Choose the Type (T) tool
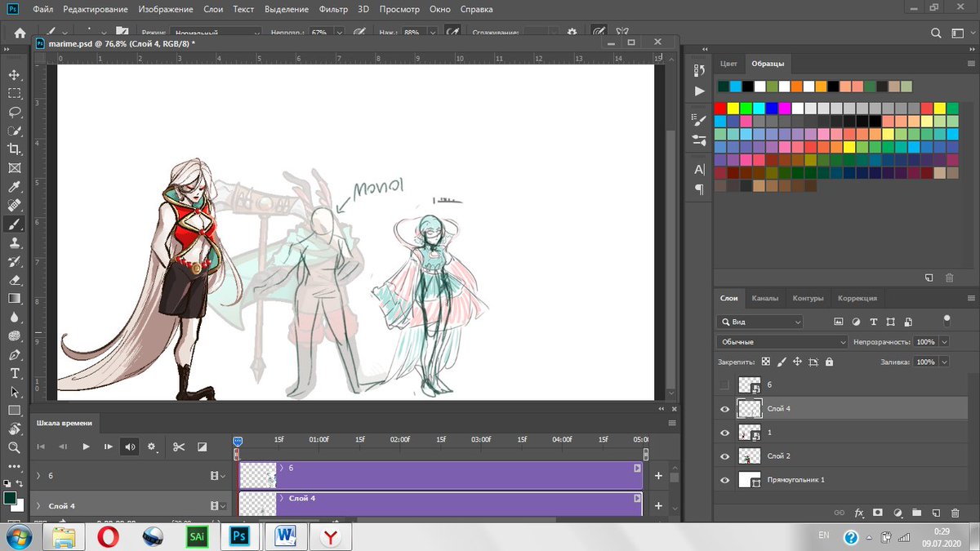 [x=14, y=373]
